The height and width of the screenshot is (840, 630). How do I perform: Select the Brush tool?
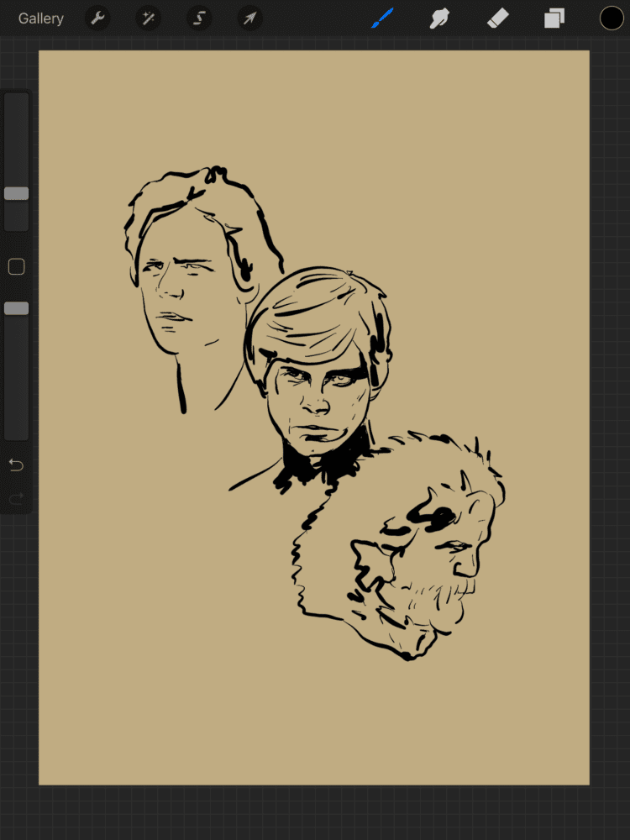(382, 18)
